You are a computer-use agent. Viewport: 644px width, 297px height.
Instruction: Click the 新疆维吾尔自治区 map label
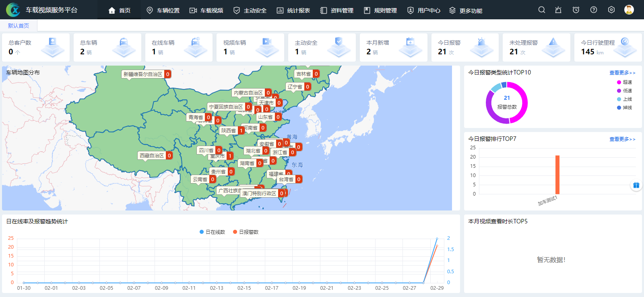[143, 74]
